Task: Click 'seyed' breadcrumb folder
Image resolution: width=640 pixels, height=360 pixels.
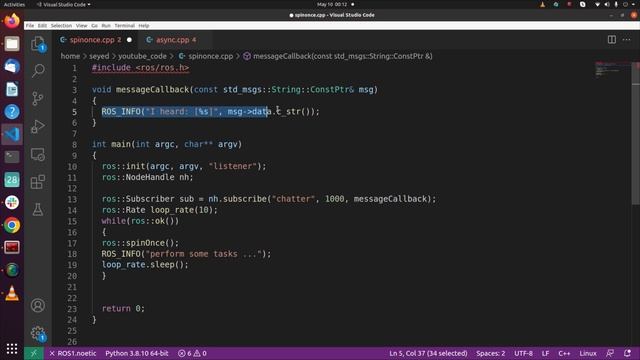Action: pos(99,56)
